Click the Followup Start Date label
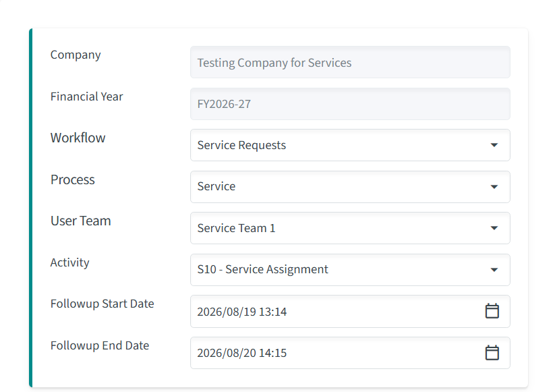 pos(103,304)
